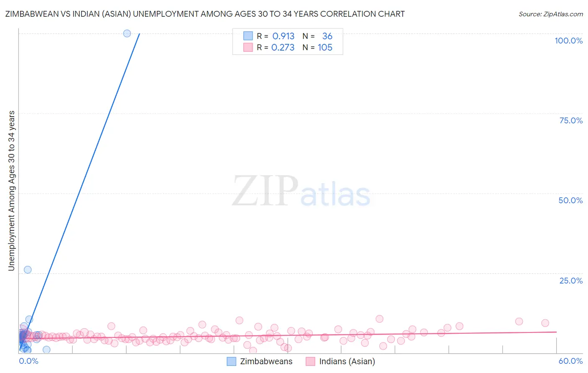Viewport: 588px width, 373px height.
Task: Click the 0.913 correlation value
Action: coord(284,36)
